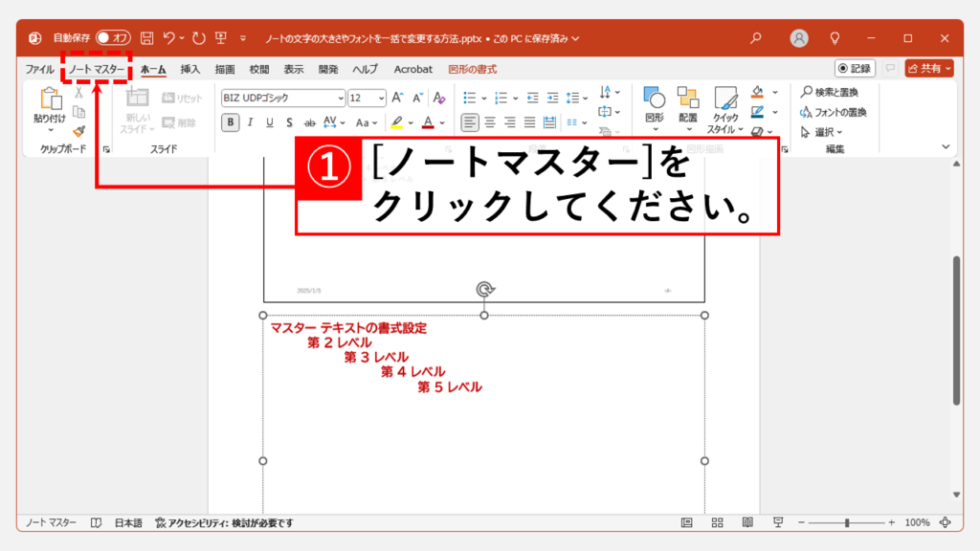Start slideshow from status bar icon
This screenshot has width=980, height=551.
coord(777,523)
